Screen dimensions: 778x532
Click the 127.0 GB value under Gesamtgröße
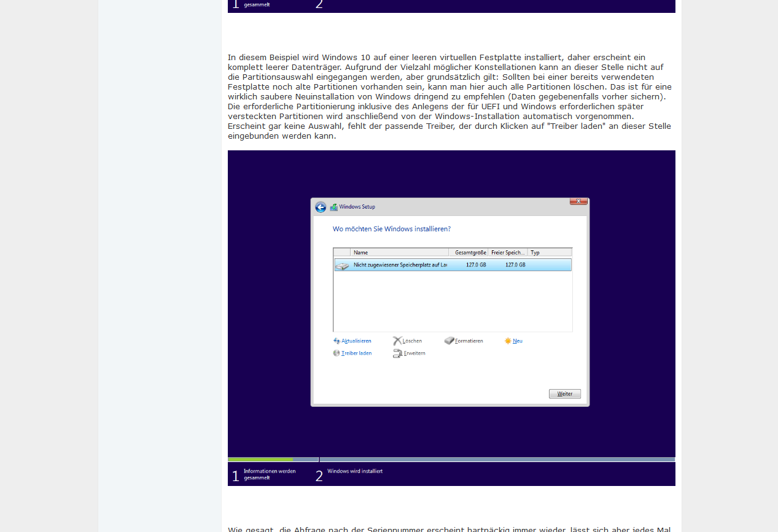coord(476,264)
